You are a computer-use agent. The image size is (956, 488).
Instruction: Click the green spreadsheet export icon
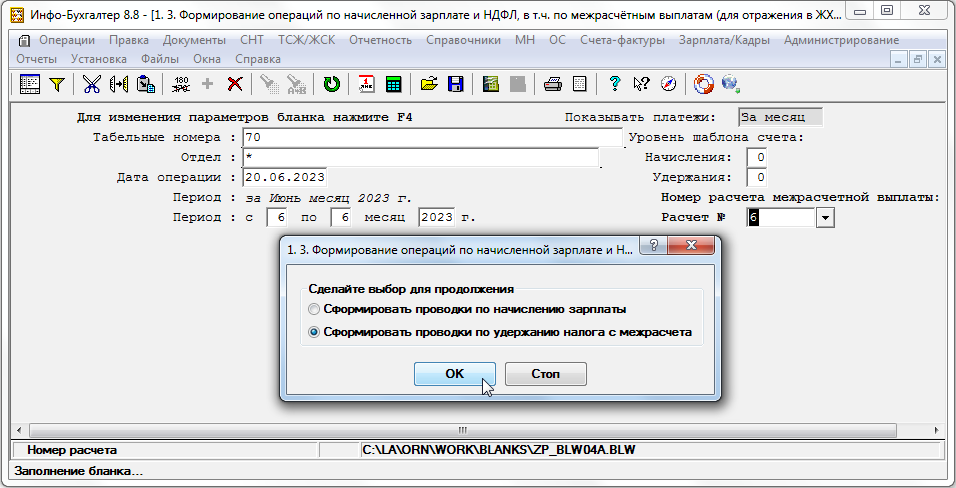pos(491,84)
